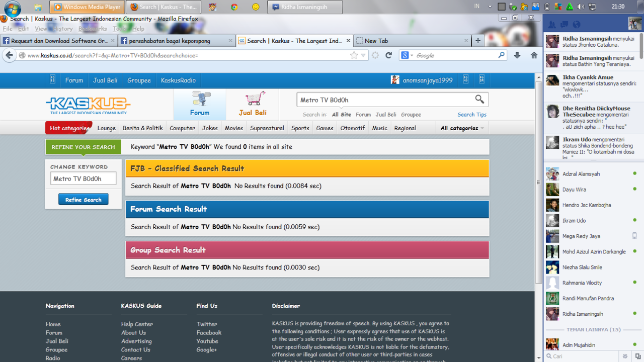Open Groupee in top blue bar
Image resolution: width=644 pixels, height=362 pixels.
139,80
